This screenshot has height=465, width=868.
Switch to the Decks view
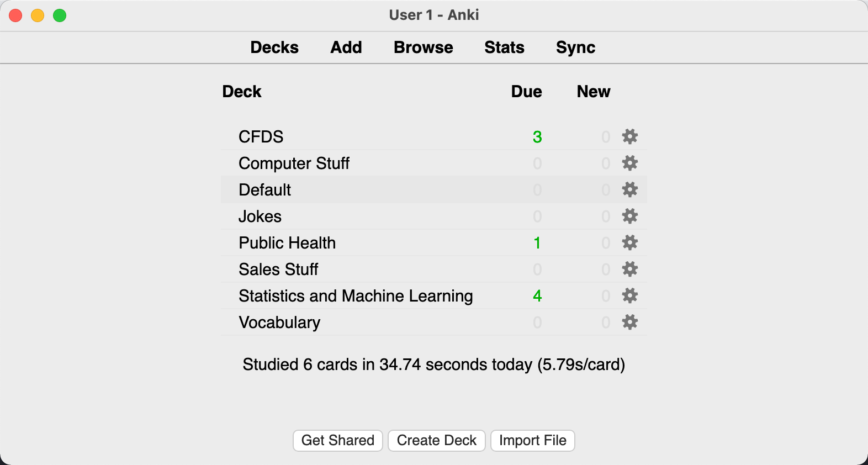(x=274, y=47)
